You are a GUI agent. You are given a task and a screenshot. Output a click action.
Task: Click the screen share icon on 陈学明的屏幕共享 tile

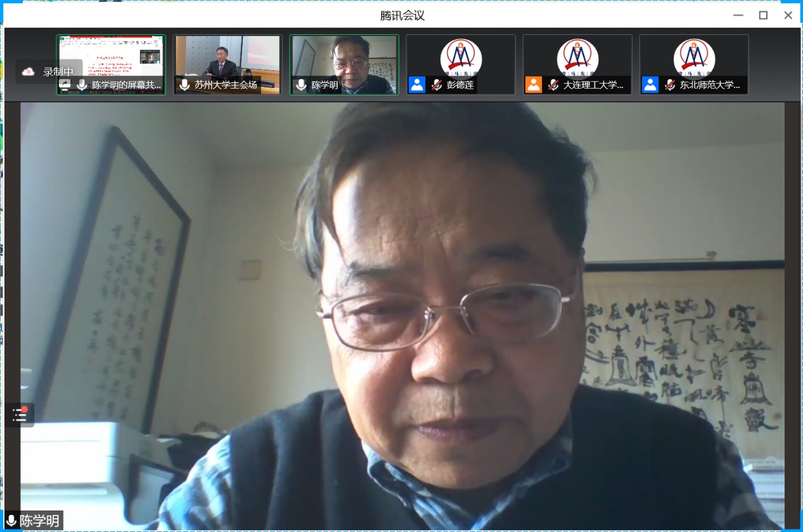click(x=65, y=85)
